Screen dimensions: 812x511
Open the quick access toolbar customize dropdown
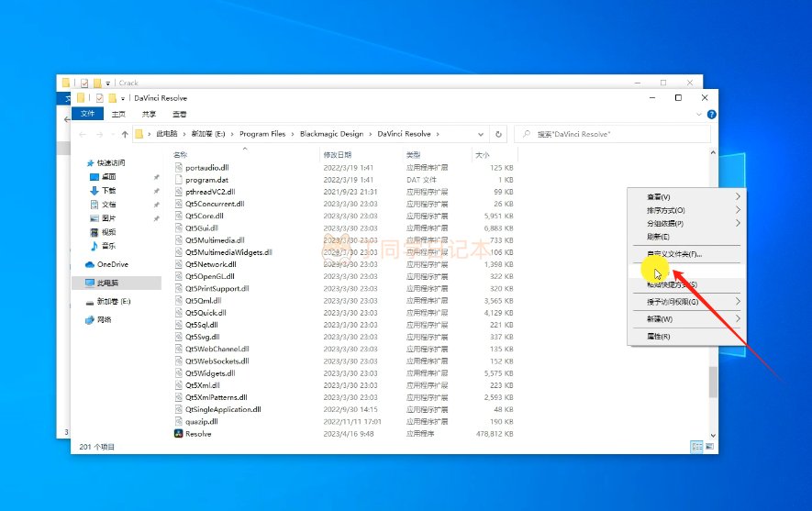(124, 97)
